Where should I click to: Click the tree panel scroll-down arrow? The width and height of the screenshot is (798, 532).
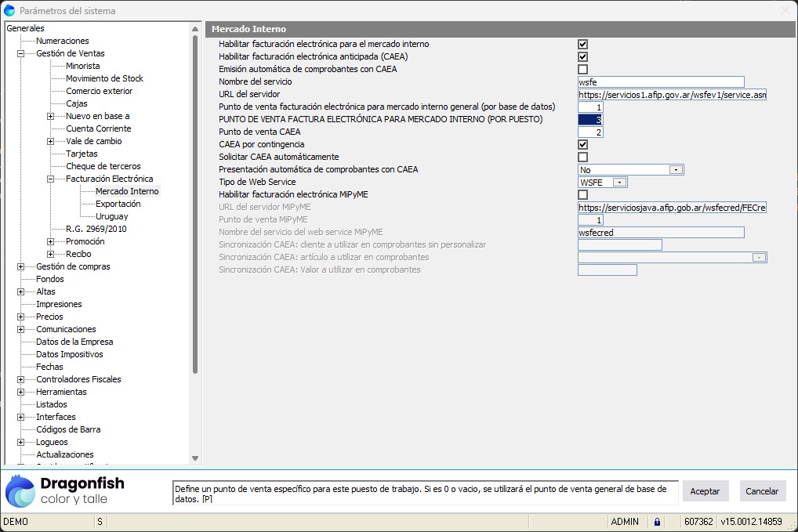pos(196,458)
